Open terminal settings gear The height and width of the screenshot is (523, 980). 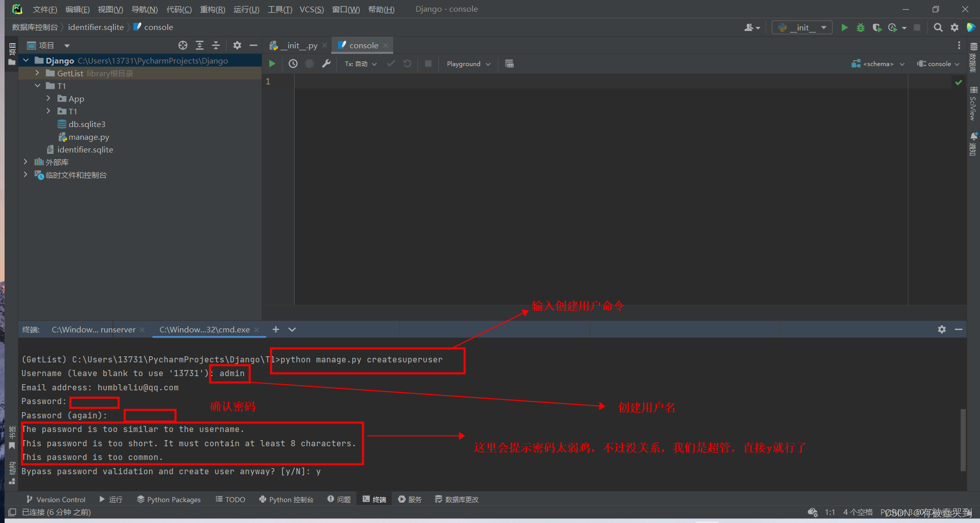pyautogui.click(x=942, y=329)
